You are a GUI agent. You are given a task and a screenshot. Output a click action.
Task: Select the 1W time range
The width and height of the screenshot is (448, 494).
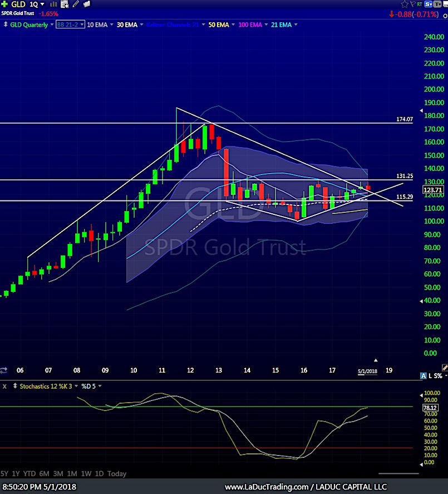[86, 473]
